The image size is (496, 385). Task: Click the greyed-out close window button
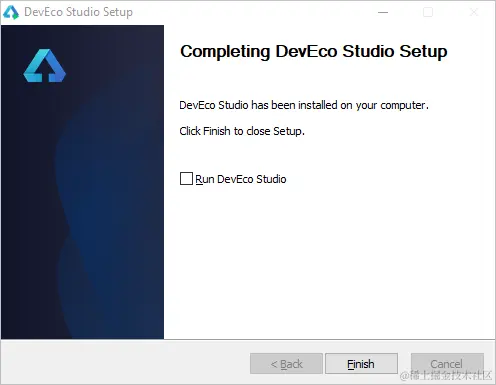(x=474, y=12)
